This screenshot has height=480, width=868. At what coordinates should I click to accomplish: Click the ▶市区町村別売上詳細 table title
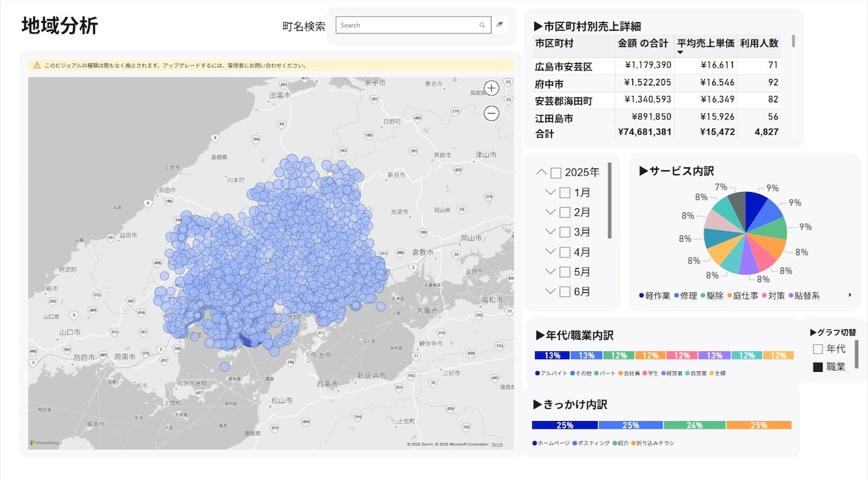pos(587,26)
